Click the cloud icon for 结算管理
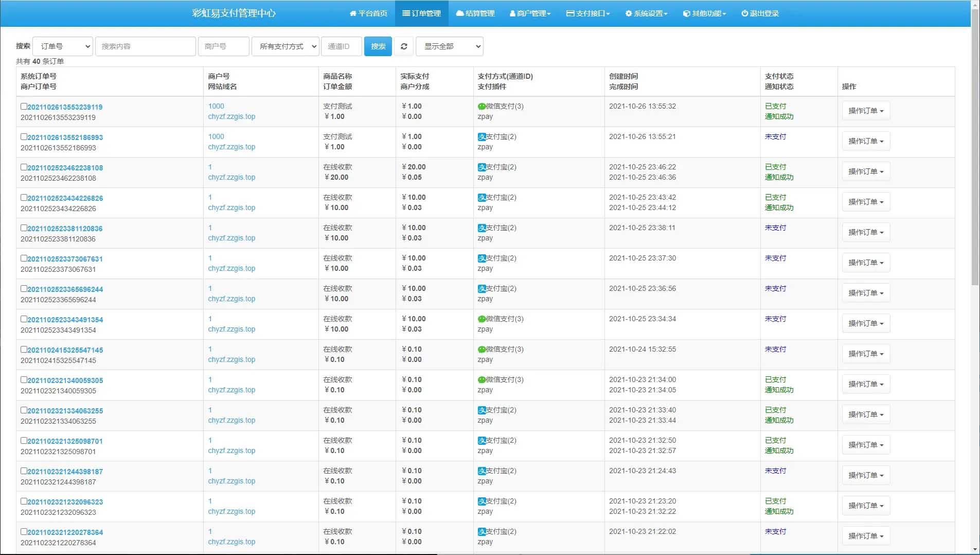The image size is (980, 555). pos(460,13)
